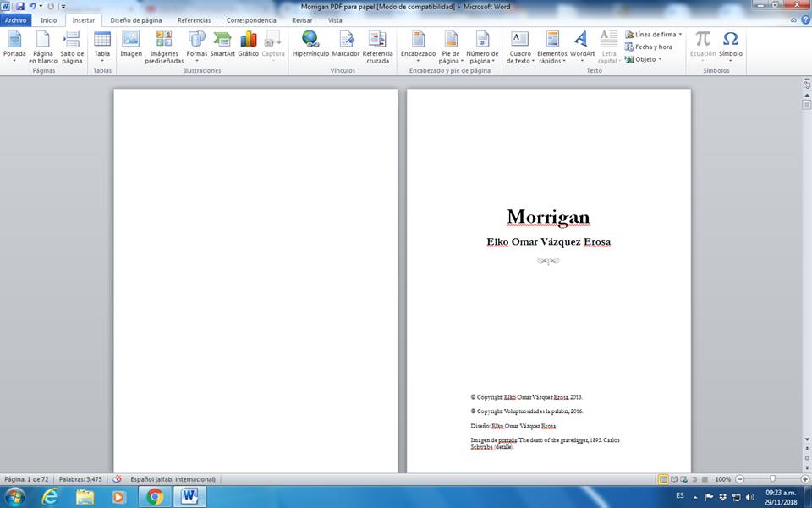Toggle the print layout view button in status bar
The width and height of the screenshot is (812, 508).
pyautogui.click(x=664, y=479)
